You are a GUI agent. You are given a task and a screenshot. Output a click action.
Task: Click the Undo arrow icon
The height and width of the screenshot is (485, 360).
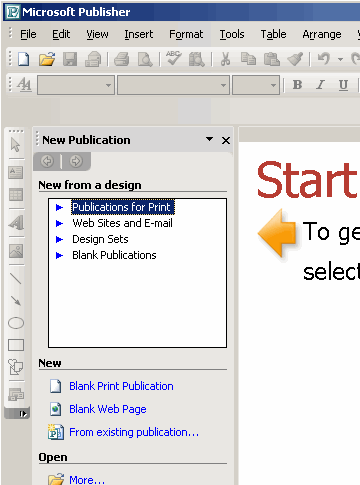(324, 59)
